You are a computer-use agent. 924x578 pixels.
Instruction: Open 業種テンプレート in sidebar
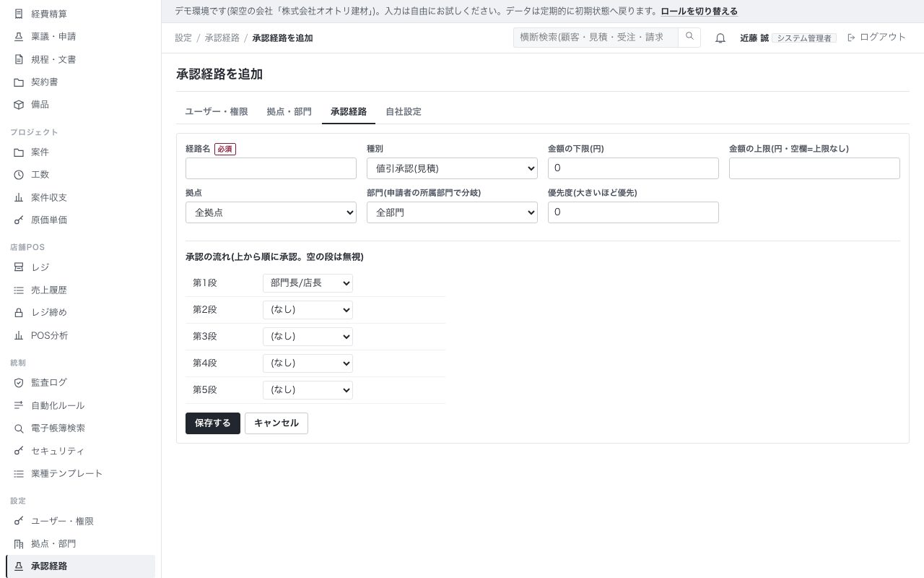pyautogui.click(x=80, y=473)
